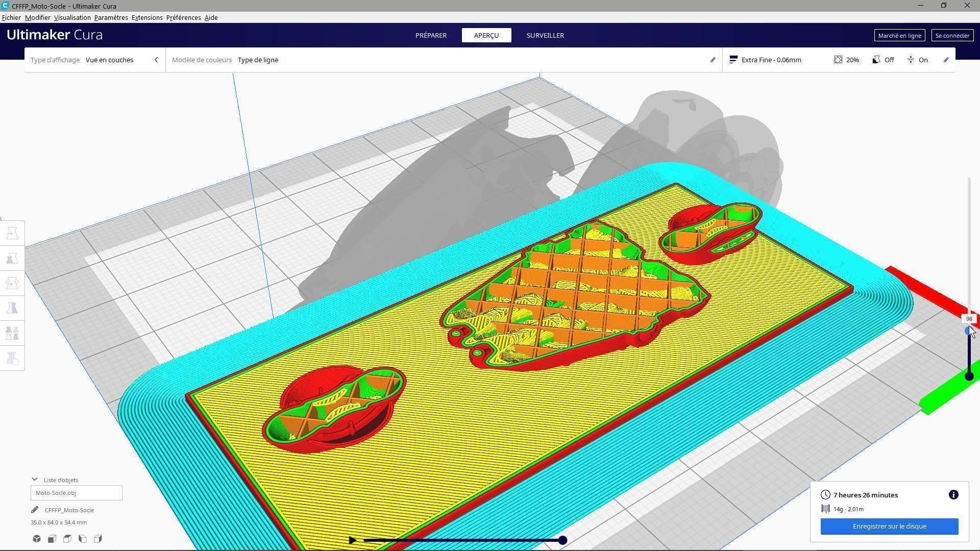
Task: Collapse the Liste d'objets panel
Action: click(x=35, y=480)
